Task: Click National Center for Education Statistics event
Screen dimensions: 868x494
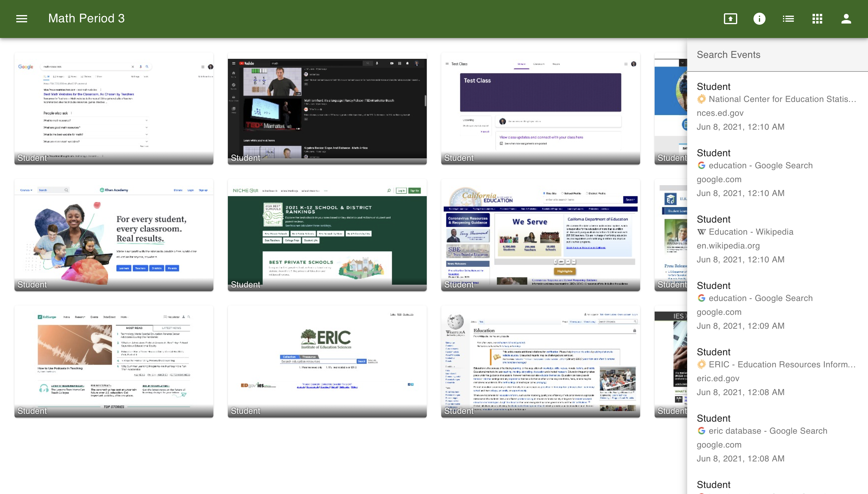Action: 777,106
